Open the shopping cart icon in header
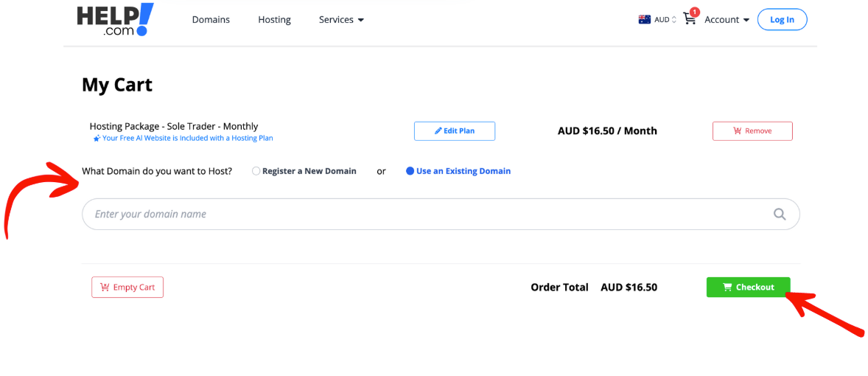This screenshot has height=376, width=868. click(689, 20)
